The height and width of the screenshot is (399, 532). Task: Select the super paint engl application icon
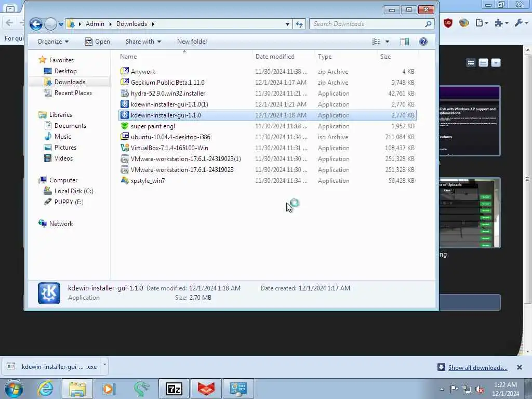(125, 126)
